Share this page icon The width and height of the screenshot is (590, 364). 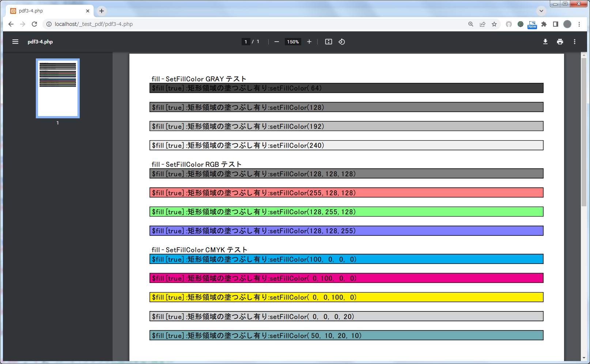483,24
